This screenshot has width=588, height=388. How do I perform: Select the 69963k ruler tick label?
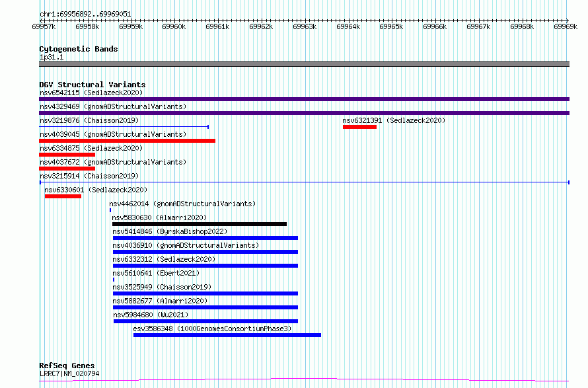tap(305, 26)
